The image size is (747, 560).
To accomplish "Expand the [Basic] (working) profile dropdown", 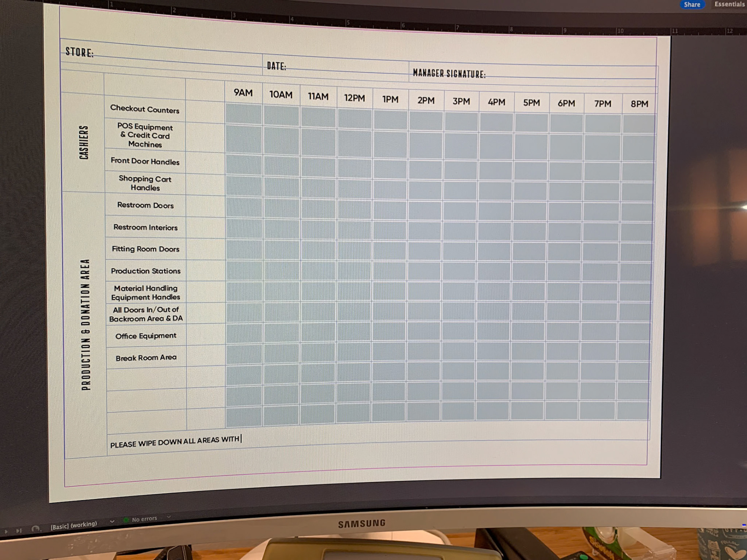I will 112,521.
